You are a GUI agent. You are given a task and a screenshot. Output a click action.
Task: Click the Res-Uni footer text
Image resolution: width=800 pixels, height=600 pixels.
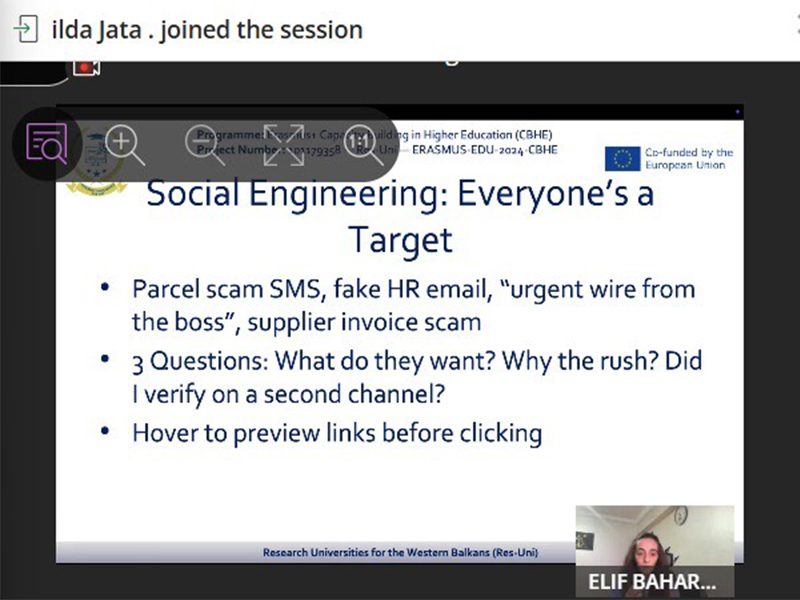pyautogui.click(x=400, y=552)
